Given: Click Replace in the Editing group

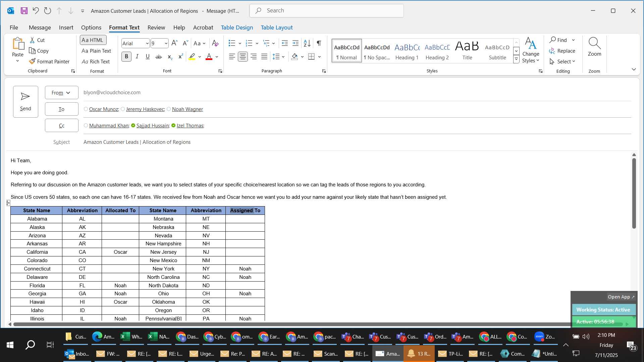Looking at the screenshot, I should (x=562, y=51).
